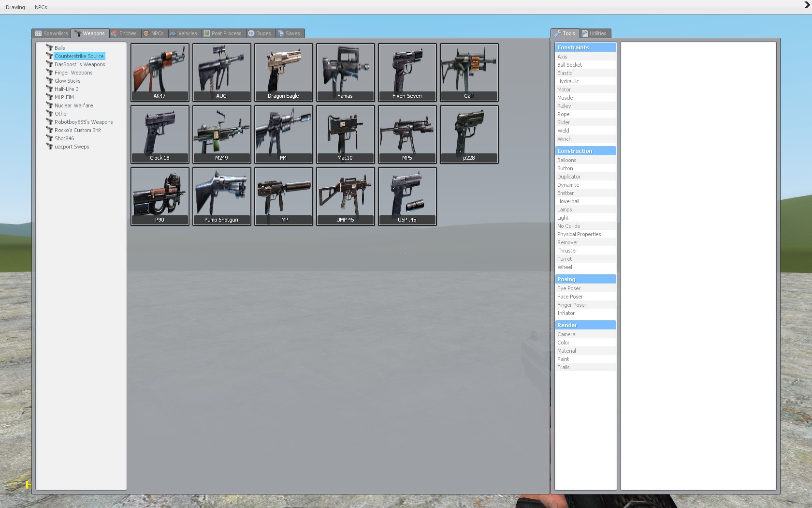
Task: Choose the Famas rifle icon
Action: [x=345, y=72]
